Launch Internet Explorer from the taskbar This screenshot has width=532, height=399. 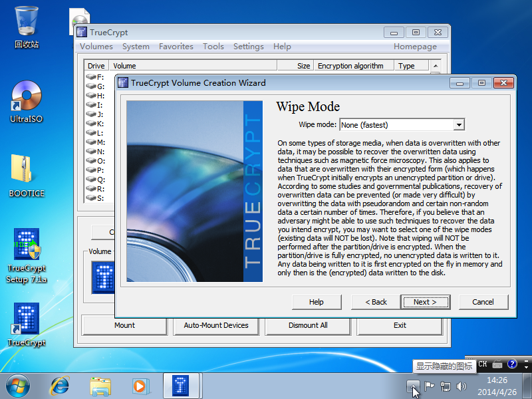[x=60, y=386]
